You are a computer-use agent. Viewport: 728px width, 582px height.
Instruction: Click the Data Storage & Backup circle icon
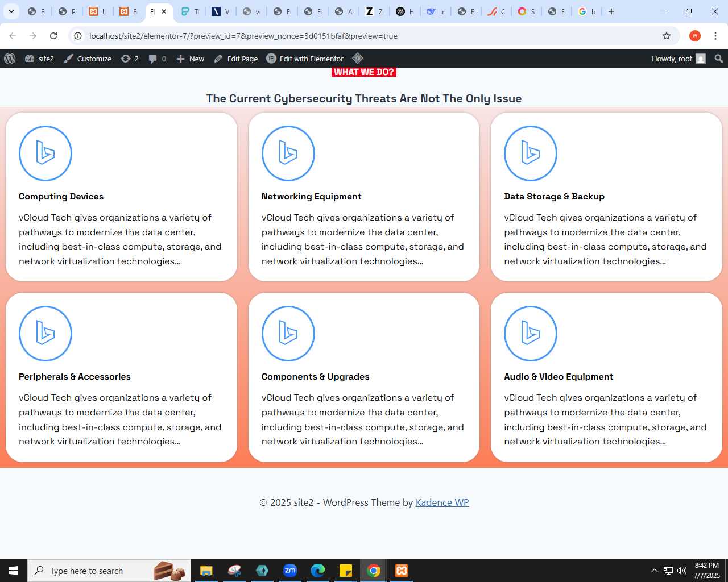[531, 153]
